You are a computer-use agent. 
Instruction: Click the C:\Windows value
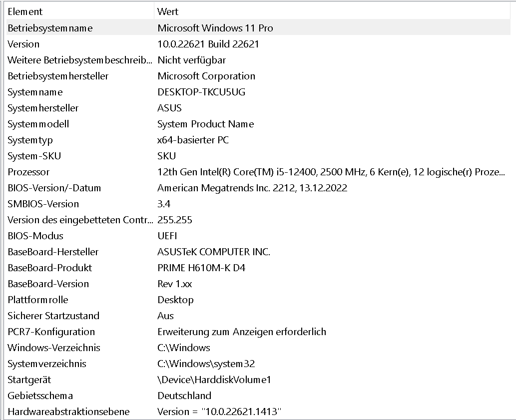tap(184, 348)
